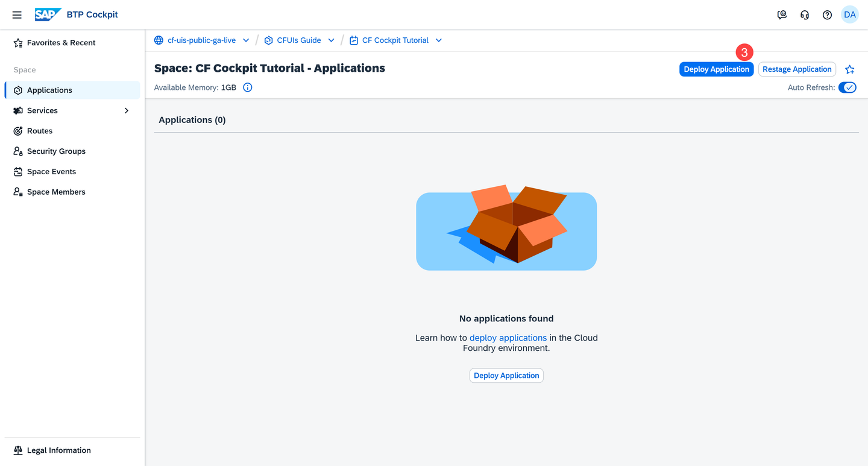The image size is (868, 466).
Task: Open Security Groups in the sidebar
Action: coord(72,151)
